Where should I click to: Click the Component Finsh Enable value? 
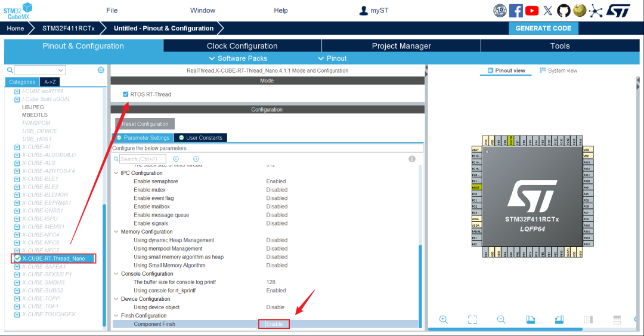tap(274, 324)
